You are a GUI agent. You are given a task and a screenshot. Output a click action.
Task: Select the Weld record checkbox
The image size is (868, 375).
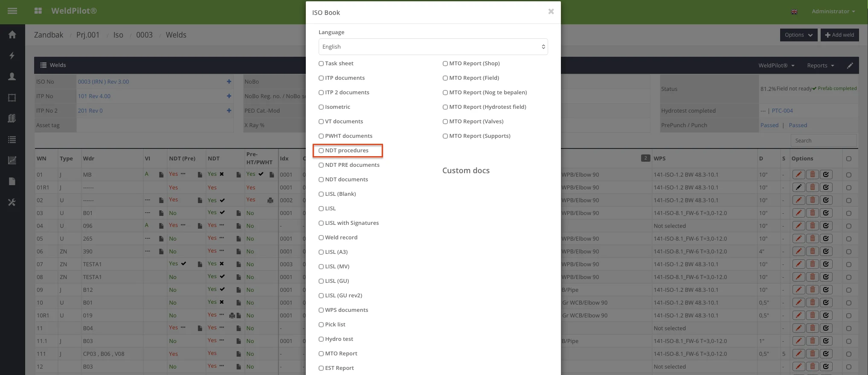pos(321,238)
